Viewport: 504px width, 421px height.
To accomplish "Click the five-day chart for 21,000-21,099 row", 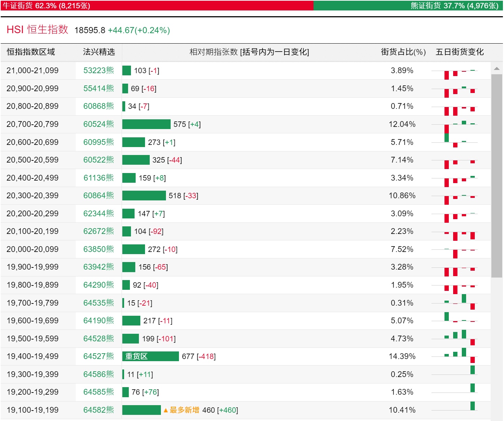I will tap(455, 71).
